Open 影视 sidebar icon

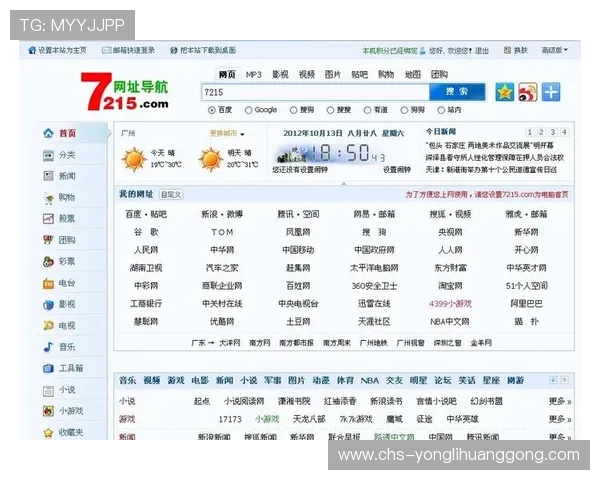click(x=48, y=305)
